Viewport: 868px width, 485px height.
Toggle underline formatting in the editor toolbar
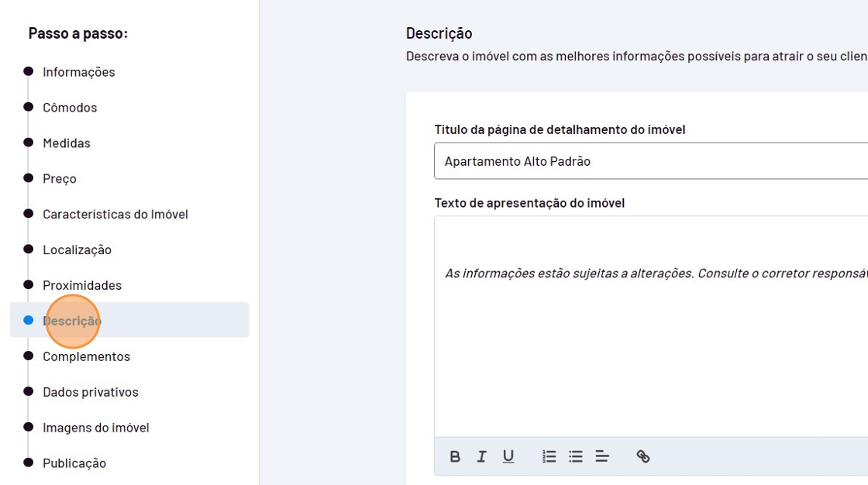coord(508,456)
